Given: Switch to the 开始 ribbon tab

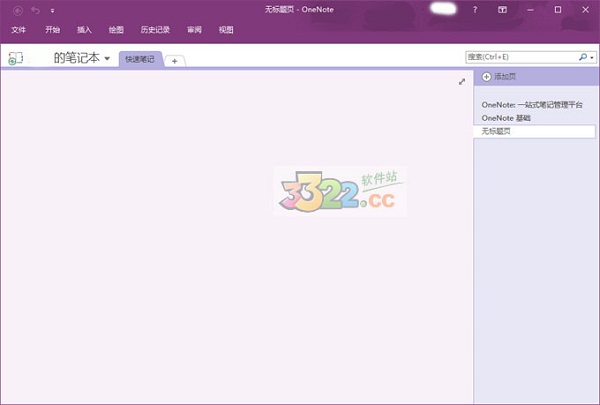Looking at the screenshot, I should tap(52, 30).
